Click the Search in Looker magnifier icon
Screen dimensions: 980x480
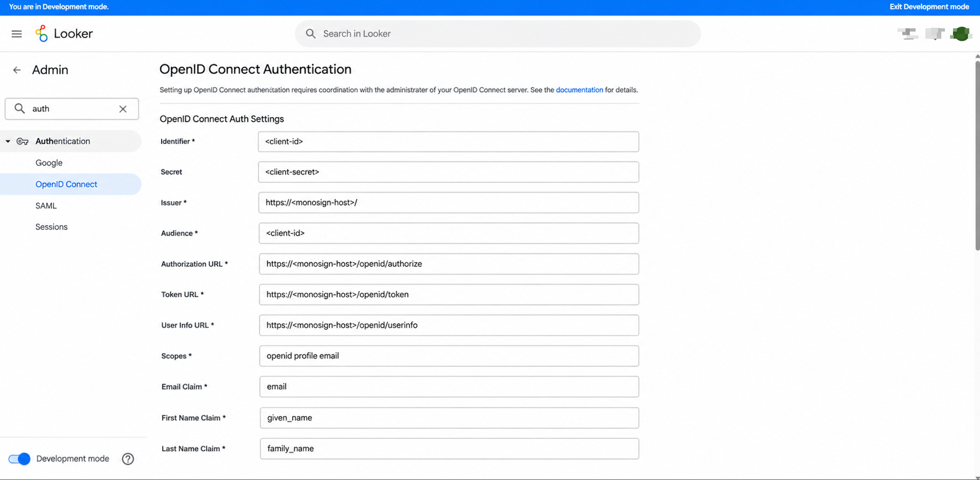(311, 34)
